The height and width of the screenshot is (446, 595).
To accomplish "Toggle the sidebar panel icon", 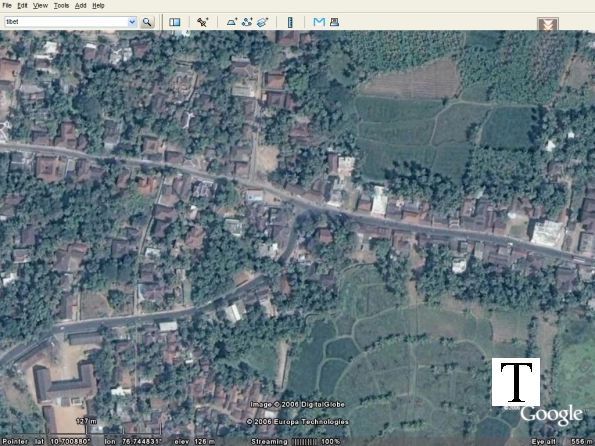I will (175, 22).
